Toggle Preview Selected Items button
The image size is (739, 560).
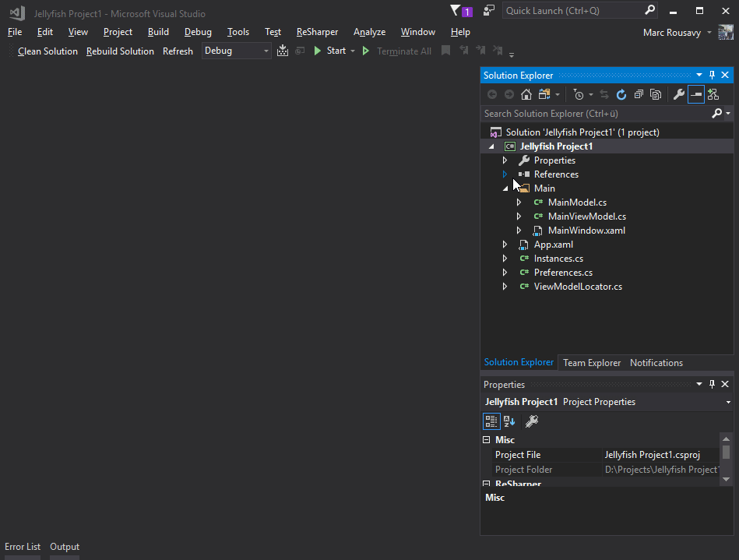(x=695, y=95)
